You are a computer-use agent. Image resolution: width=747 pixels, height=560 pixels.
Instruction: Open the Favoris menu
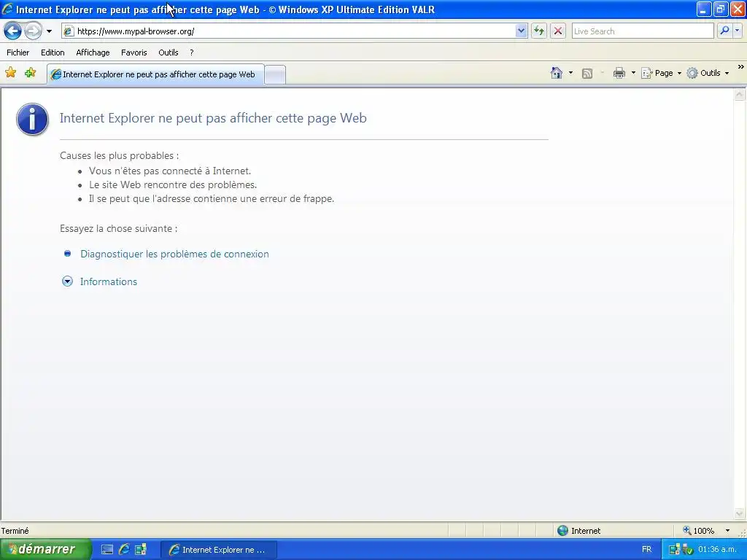134,52
